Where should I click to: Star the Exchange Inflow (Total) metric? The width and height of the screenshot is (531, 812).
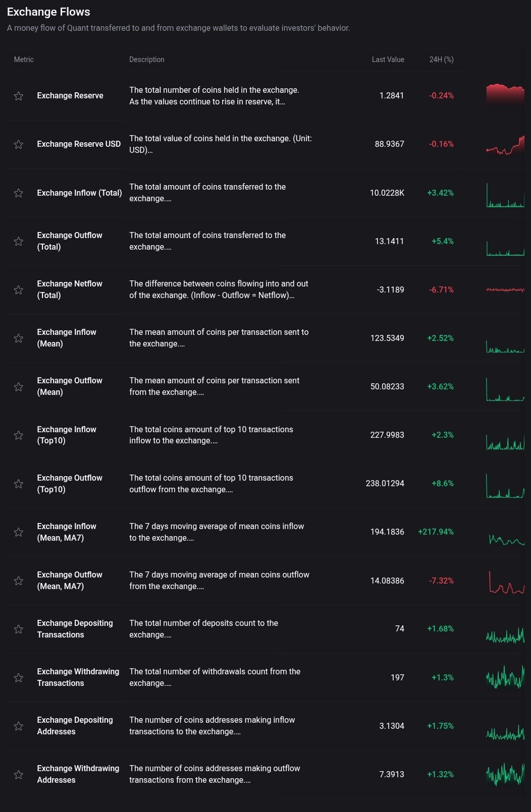[x=19, y=193]
